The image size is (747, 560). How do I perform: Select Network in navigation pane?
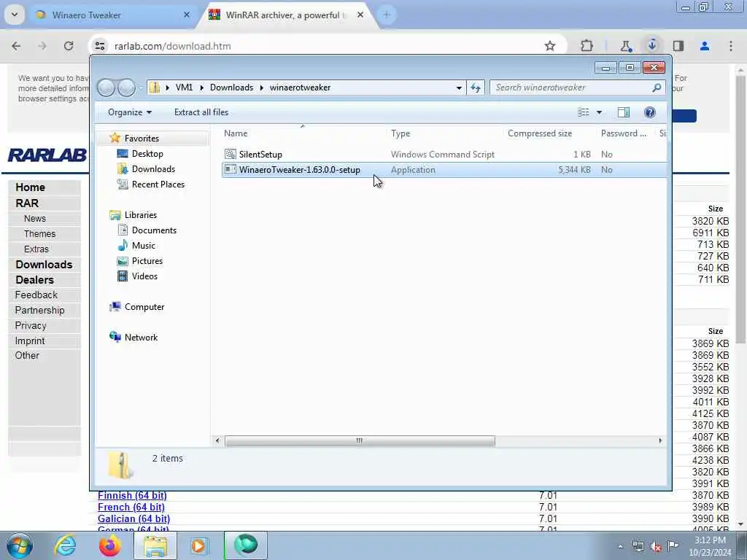(x=141, y=337)
